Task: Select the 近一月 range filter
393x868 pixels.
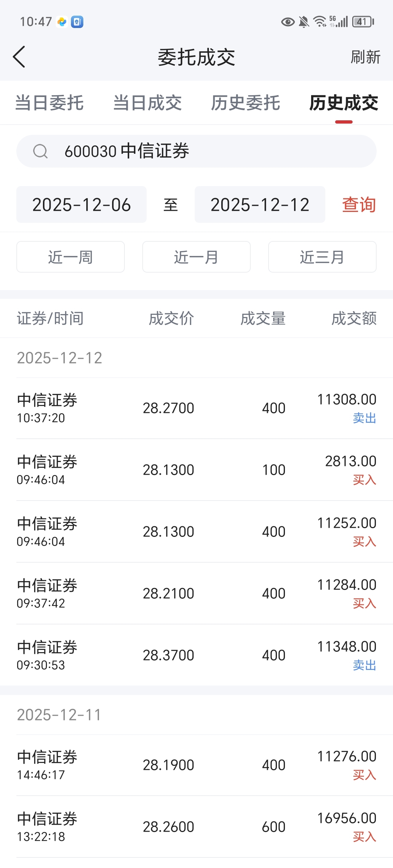Action: click(x=196, y=257)
